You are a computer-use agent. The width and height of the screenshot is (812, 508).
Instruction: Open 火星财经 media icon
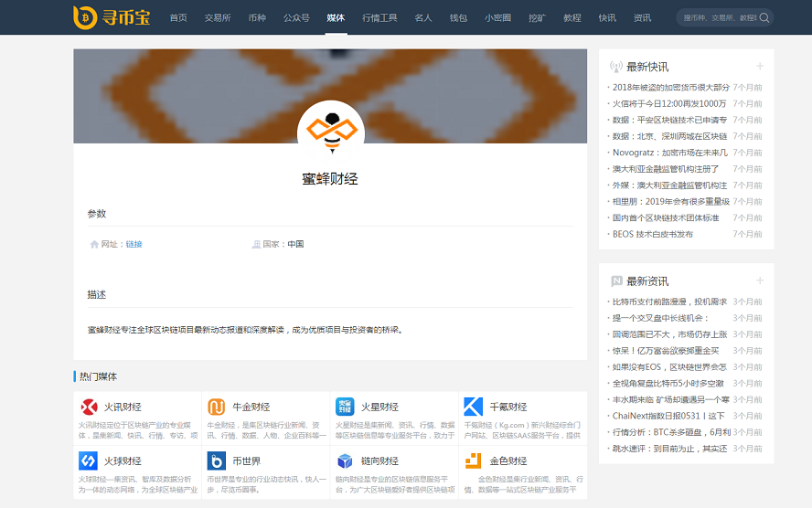[x=345, y=407]
